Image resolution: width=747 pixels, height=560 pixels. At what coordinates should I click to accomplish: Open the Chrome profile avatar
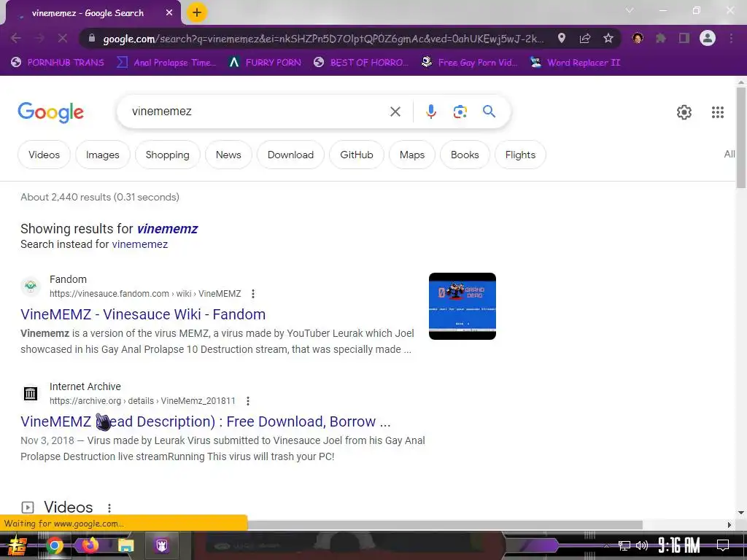pos(708,38)
